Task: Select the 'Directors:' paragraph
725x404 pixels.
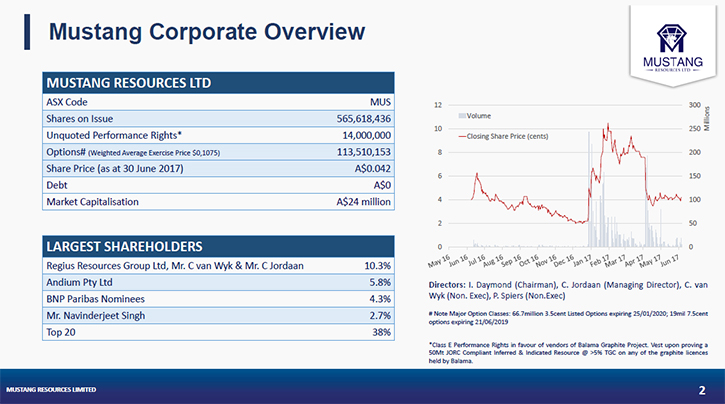Action: pos(568,290)
